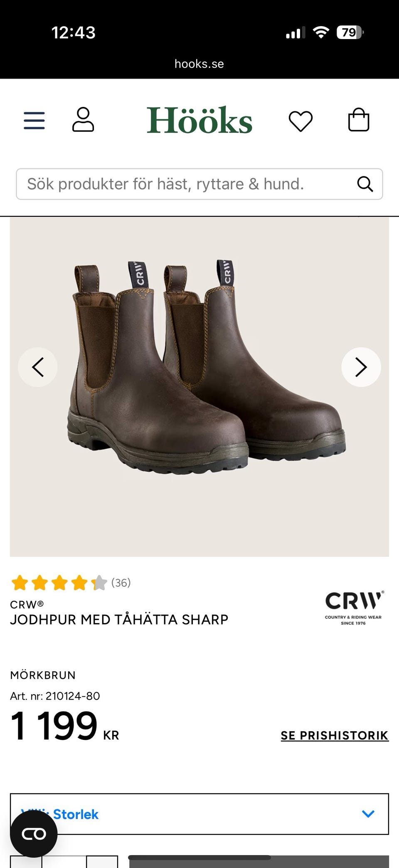Click the add to cart button
This screenshot has height=868, width=399.
tap(259, 861)
